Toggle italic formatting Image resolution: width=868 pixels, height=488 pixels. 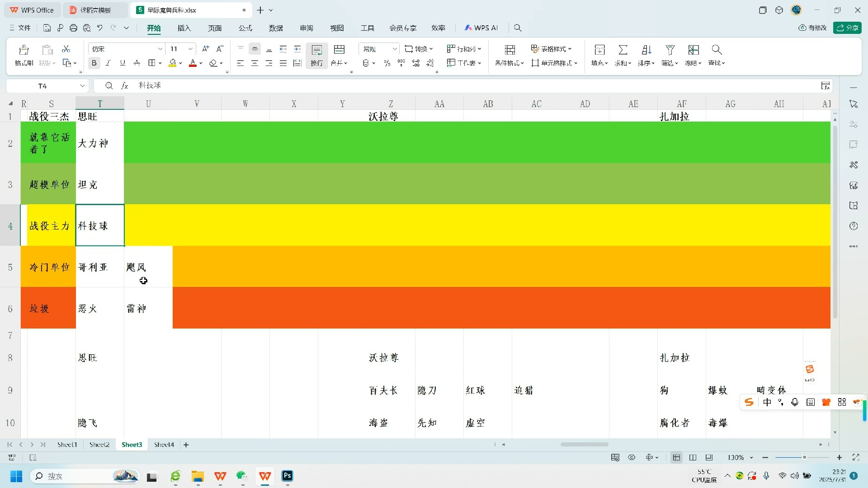coord(108,63)
